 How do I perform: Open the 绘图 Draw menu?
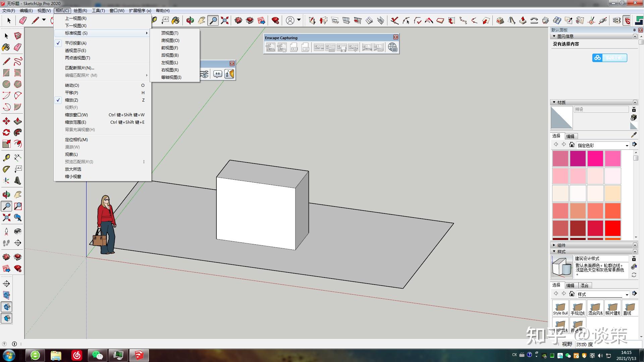tap(80, 10)
